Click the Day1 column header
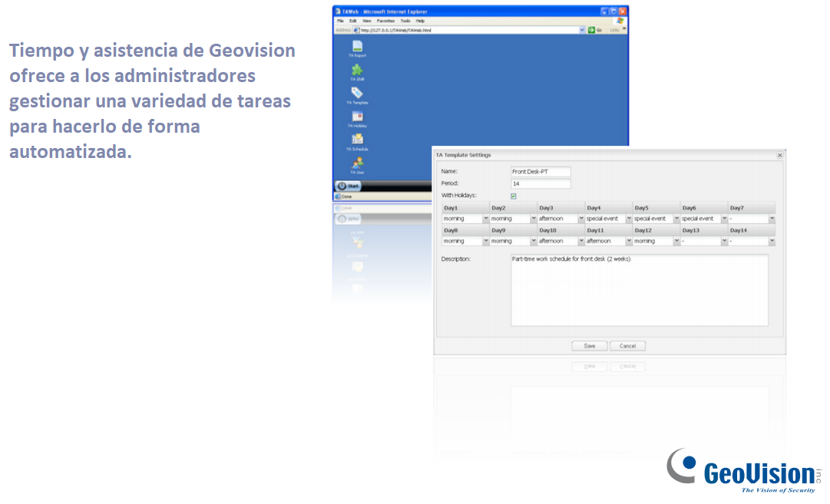Image resolution: width=830 pixels, height=504 pixels. click(x=465, y=208)
